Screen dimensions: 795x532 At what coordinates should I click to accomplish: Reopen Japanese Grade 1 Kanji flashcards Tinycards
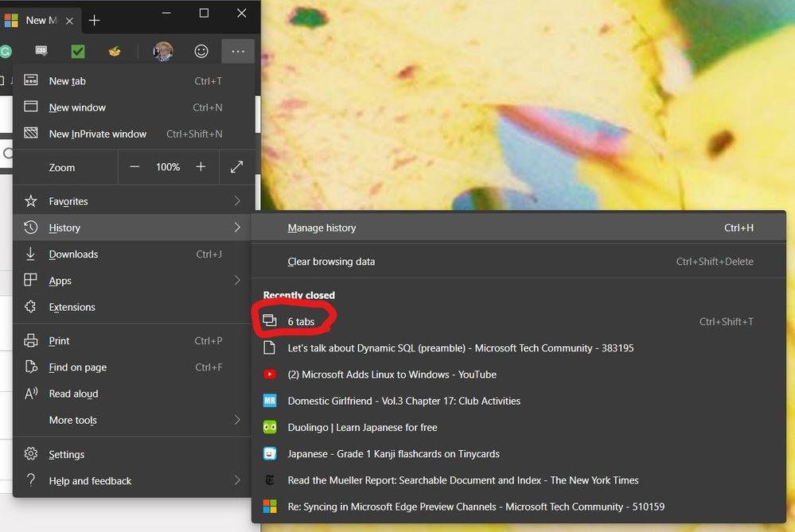tap(519, 453)
